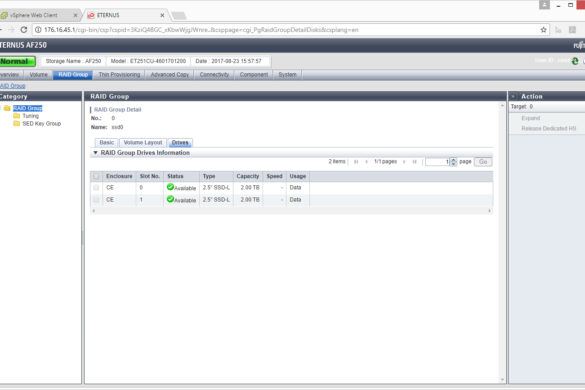Click the SED Key Group folder icon

click(16, 124)
